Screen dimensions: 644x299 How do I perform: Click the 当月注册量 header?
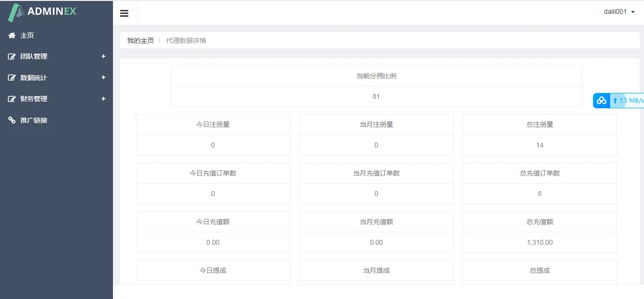point(377,124)
